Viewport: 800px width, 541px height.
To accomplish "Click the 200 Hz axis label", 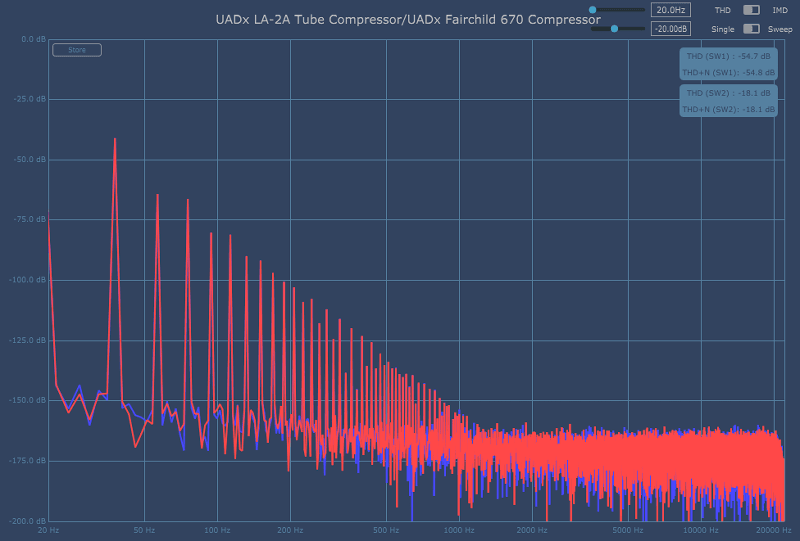I will click(290, 530).
